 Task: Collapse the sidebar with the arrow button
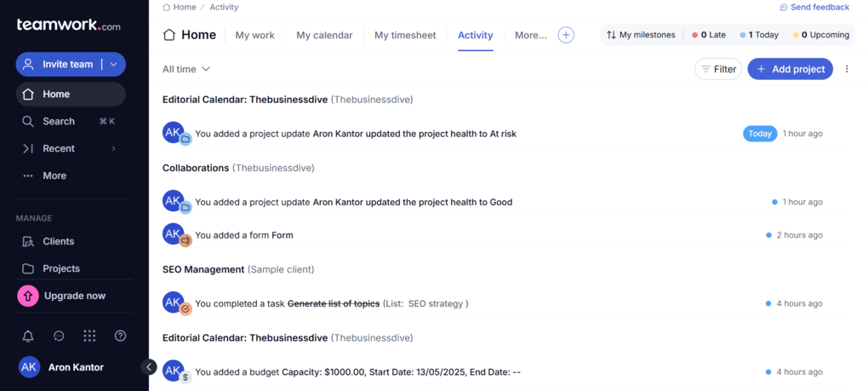[149, 366]
